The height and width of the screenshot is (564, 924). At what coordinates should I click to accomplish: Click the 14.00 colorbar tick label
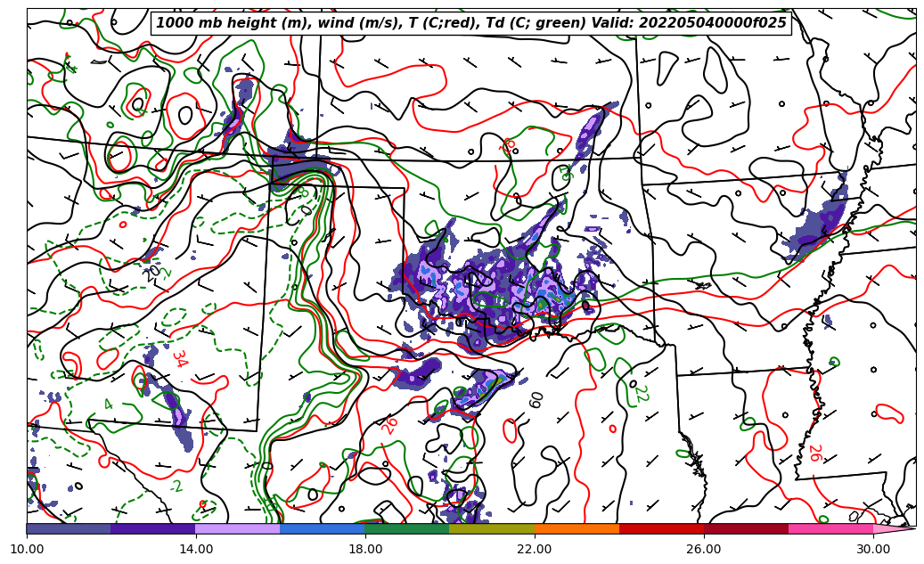196,549
